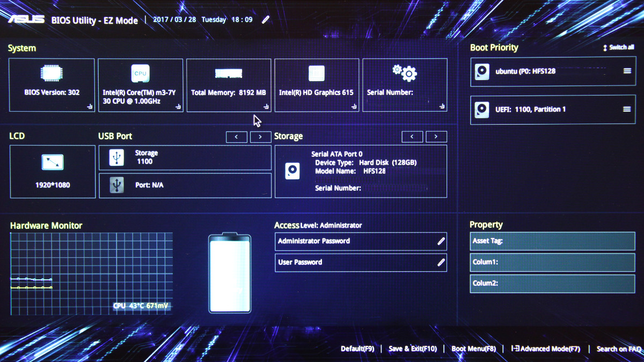
Task: Click the CPU chip icon tile
Action: click(x=140, y=73)
